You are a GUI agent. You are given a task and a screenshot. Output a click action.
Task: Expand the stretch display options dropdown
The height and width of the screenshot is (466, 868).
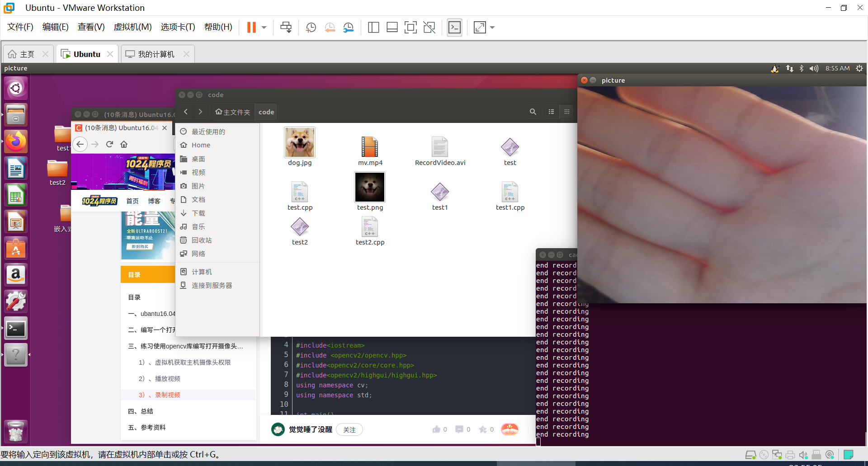point(492,28)
